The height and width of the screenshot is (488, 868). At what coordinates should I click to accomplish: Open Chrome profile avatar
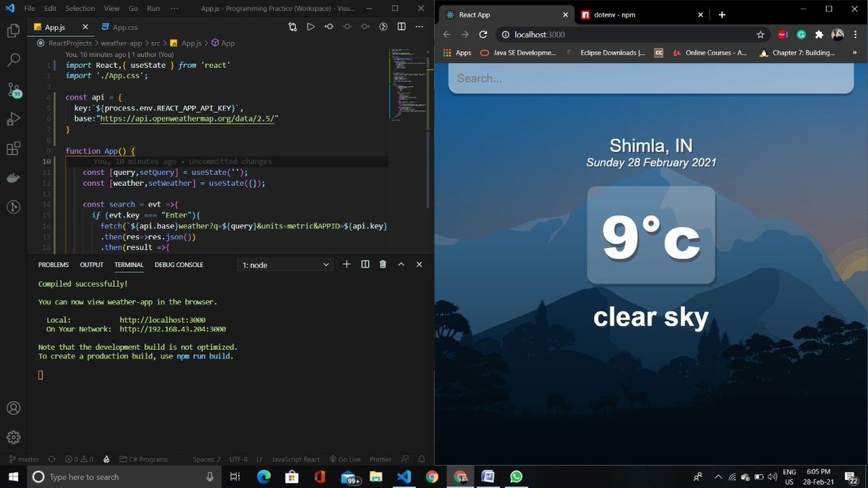point(838,34)
